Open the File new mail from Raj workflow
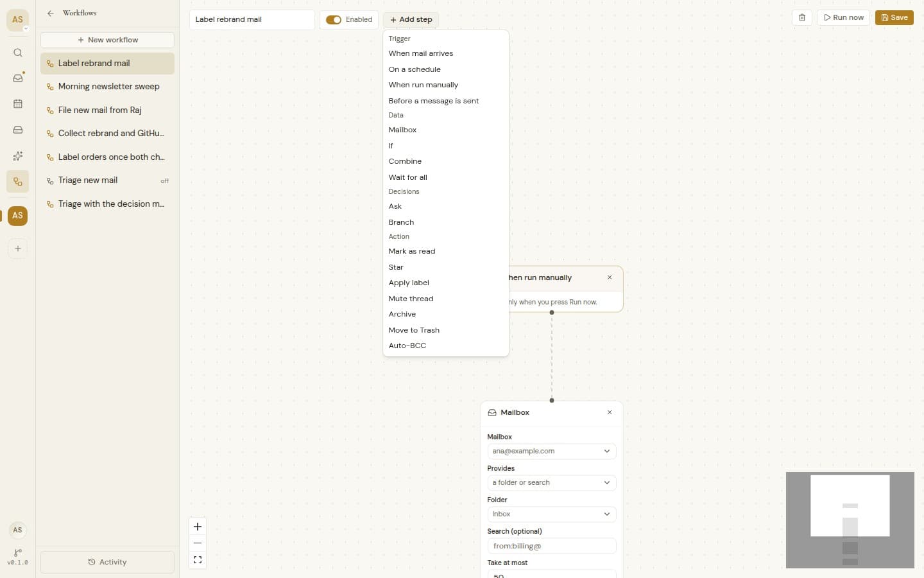Image resolution: width=924 pixels, height=578 pixels. click(x=107, y=110)
